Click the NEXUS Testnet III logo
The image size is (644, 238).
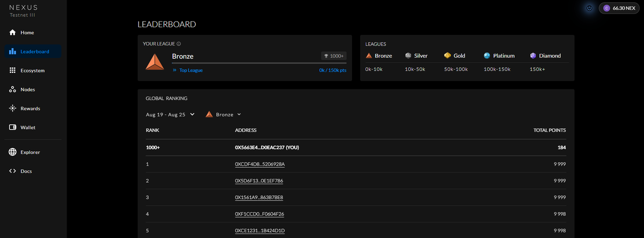tap(23, 11)
